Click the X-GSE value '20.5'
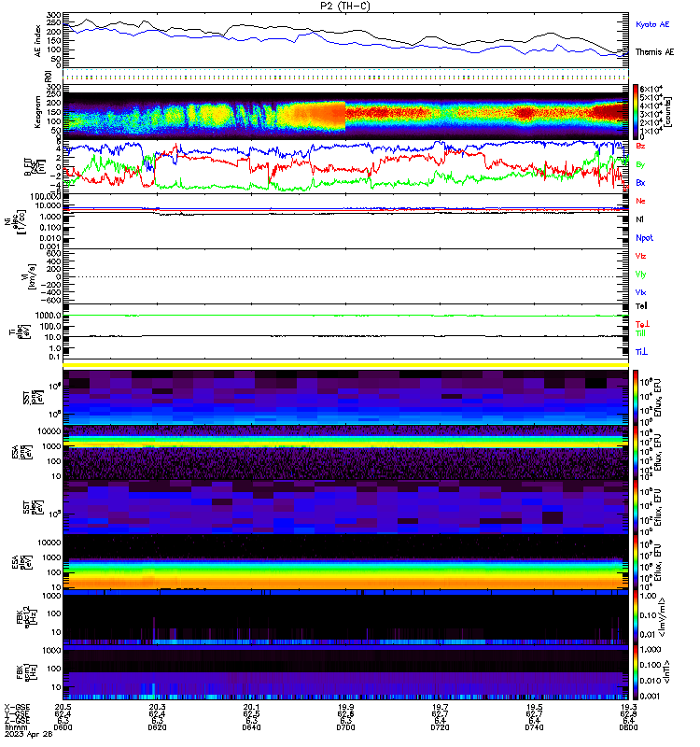This screenshot has width=700, height=747. click(x=63, y=707)
